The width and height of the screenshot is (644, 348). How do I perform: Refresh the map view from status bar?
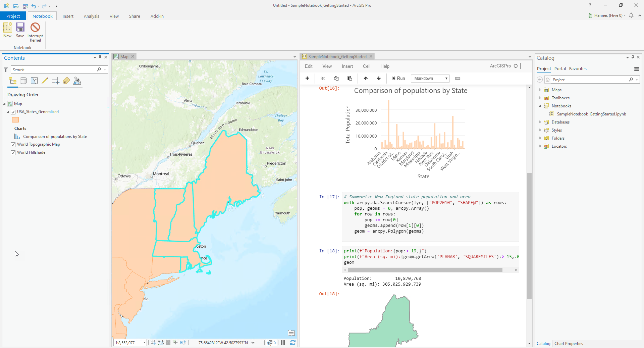click(x=293, y=343)
